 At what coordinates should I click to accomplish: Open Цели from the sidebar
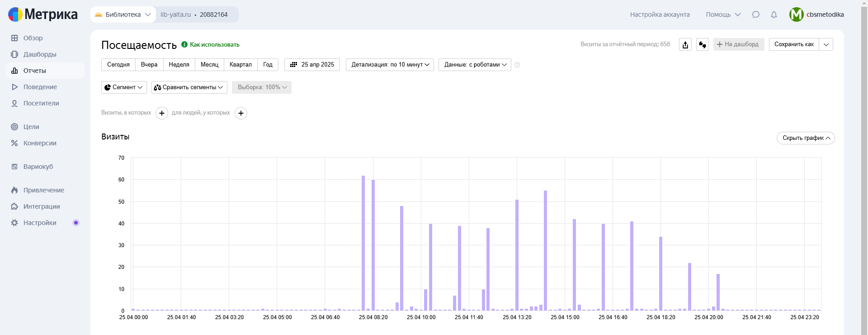(x=45, y=127)
